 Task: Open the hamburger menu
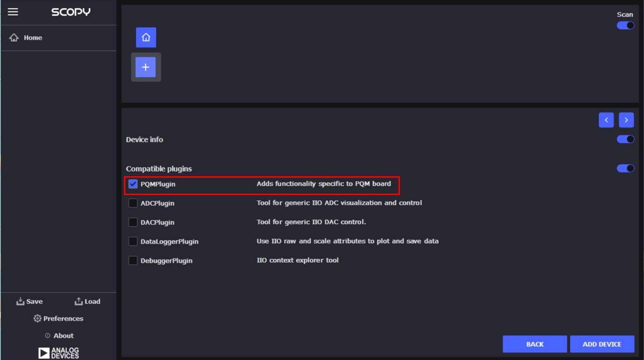[x=13, y=12]
